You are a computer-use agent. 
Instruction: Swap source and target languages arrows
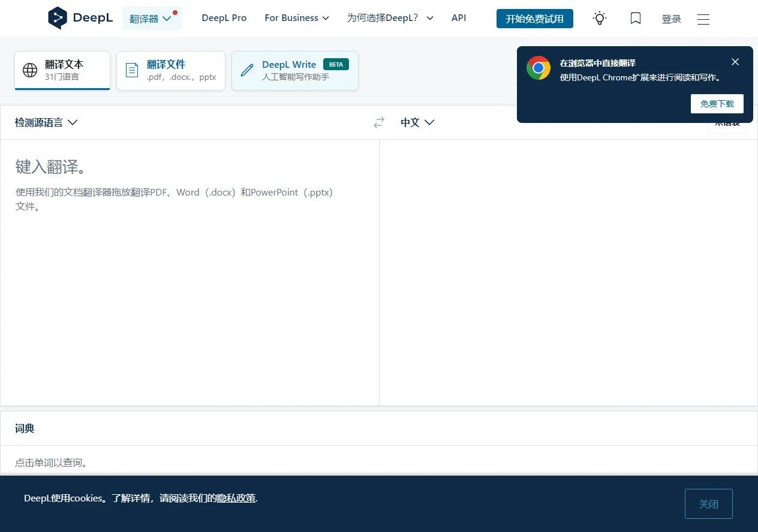[379, 122]
